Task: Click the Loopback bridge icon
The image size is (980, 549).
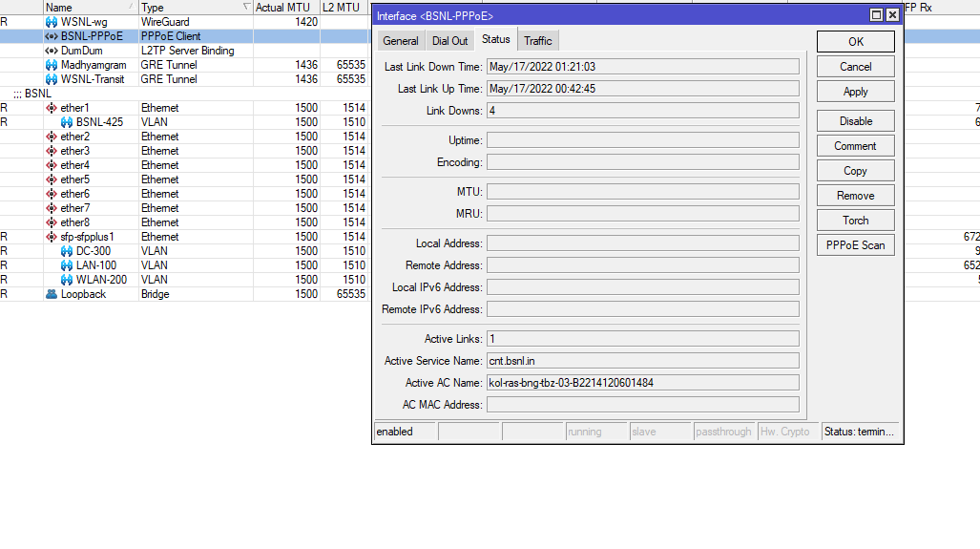Action: click(52, 294)
